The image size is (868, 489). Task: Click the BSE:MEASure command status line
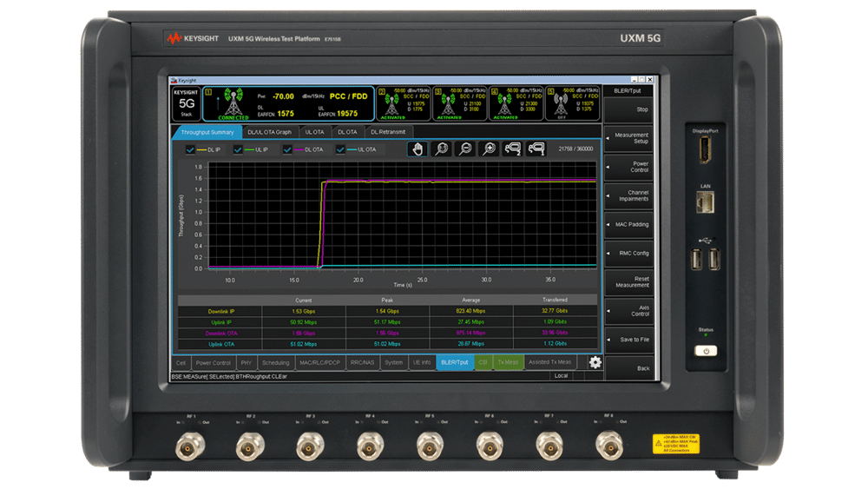tap(229, 377)
